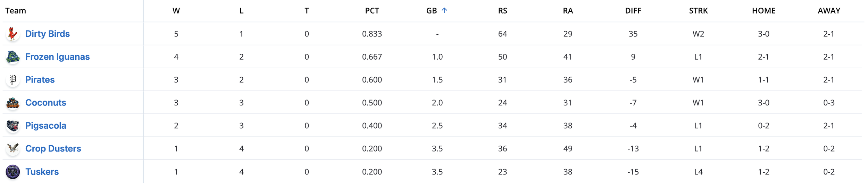The image size is (868, 189).
Task: Click the Crop Dusters plane logo
Action: [x=13, y=149]
